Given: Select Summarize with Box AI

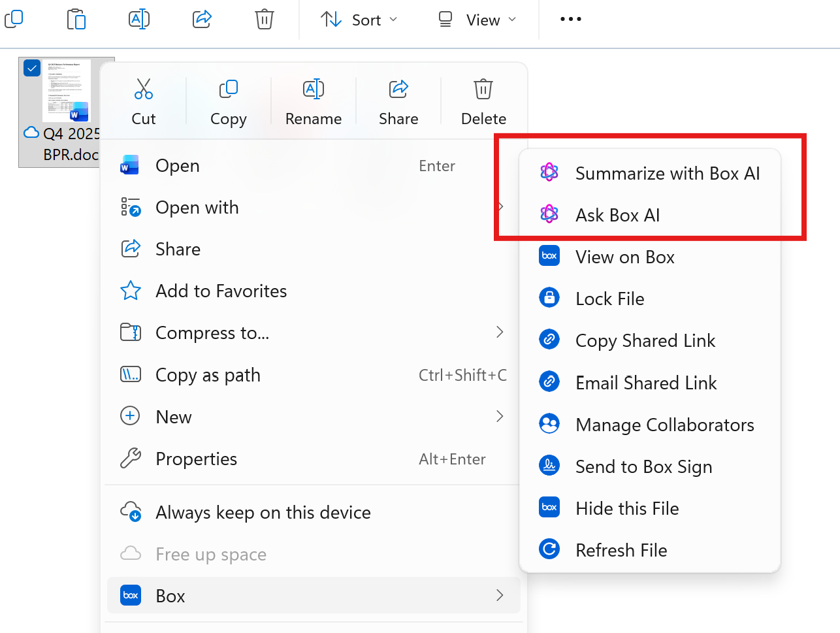Looking at the screenshot, I should pyautogui.click(x=666, y=173).
